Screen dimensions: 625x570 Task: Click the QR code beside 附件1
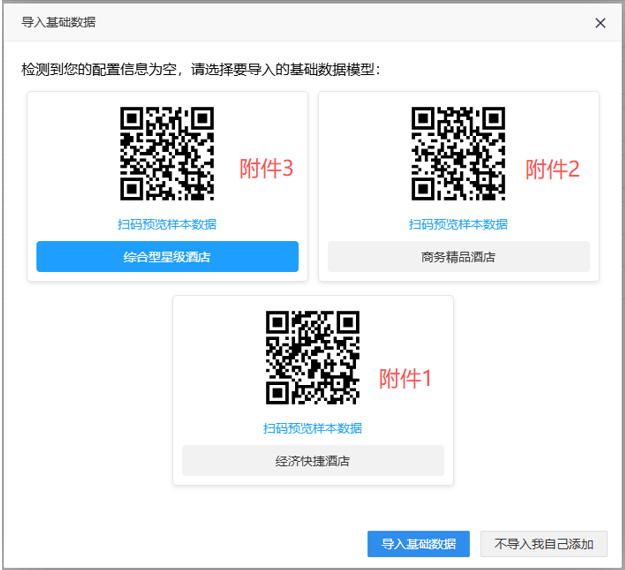coord(312,357)
